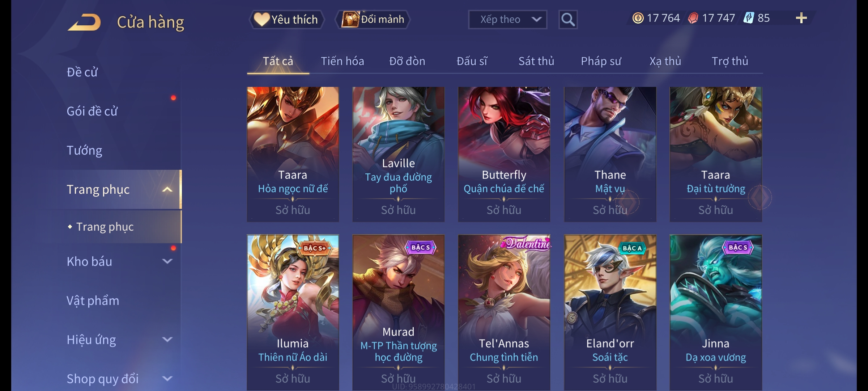Open the search magnifier icon
Image resolution: width=868 pixels, height=391 pixels.
point(568,20)
